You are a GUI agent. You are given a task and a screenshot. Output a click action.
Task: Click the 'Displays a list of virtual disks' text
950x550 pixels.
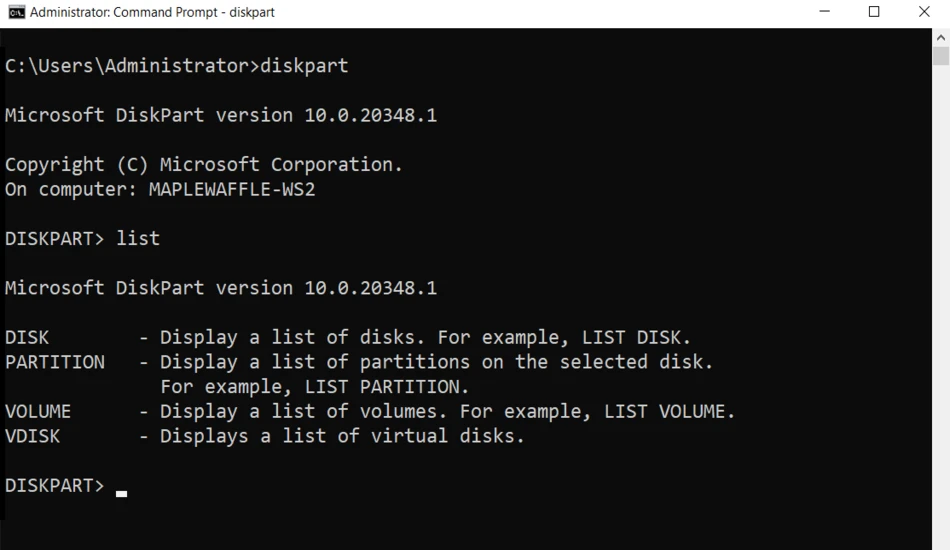tap(342, 436)
